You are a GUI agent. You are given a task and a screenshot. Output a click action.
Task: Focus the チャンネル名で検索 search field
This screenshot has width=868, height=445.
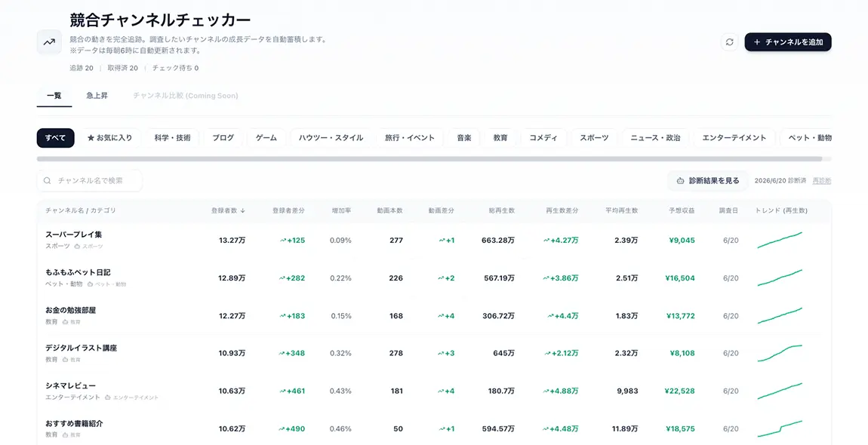coord(90,180)
